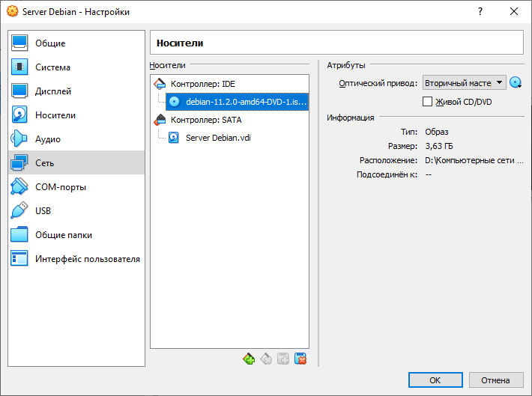Open the Оптический привод dropdown
The image size is (532, 396).
tap(465, 83)
